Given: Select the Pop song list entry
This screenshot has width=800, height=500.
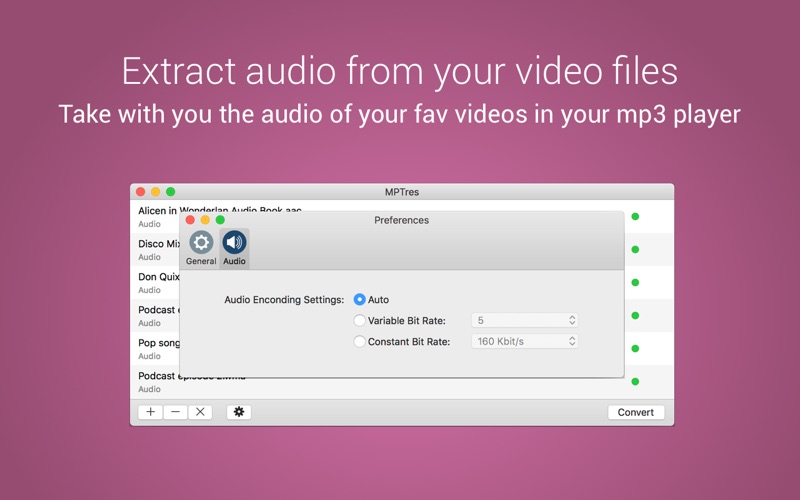Looking at the screenshot, I should click(x=155, y=348).
